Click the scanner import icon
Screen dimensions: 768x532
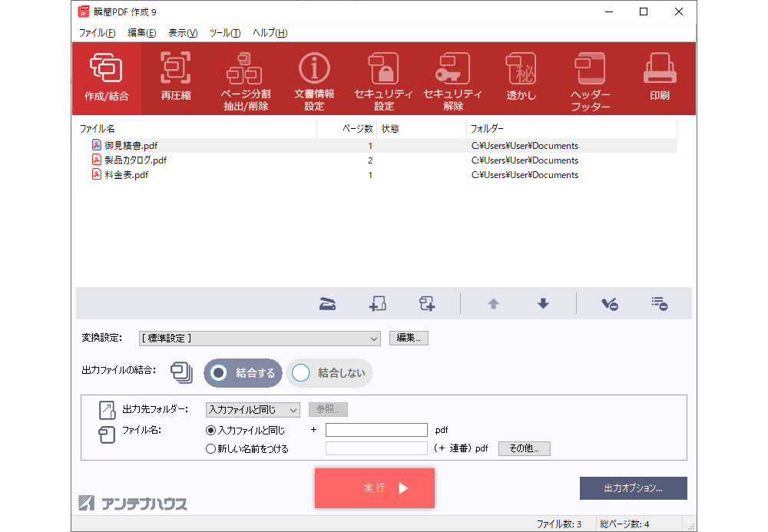(x=328, y=304)
